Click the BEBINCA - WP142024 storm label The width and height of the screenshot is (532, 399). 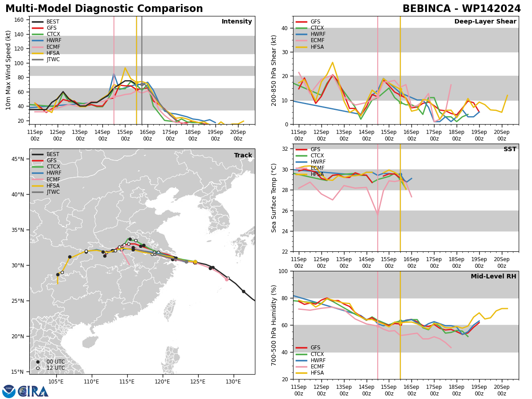pos(462,9)
